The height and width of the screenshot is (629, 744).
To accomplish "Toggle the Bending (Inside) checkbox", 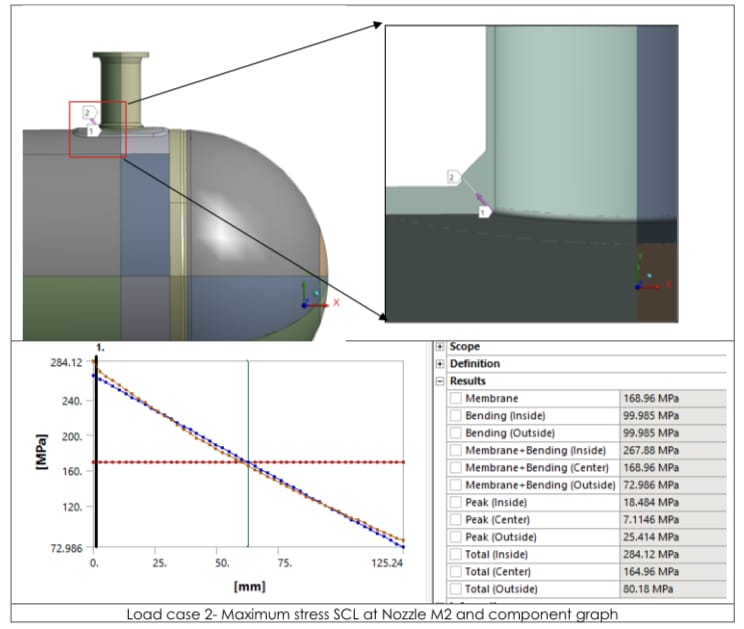I will click(x=456, y=415).
